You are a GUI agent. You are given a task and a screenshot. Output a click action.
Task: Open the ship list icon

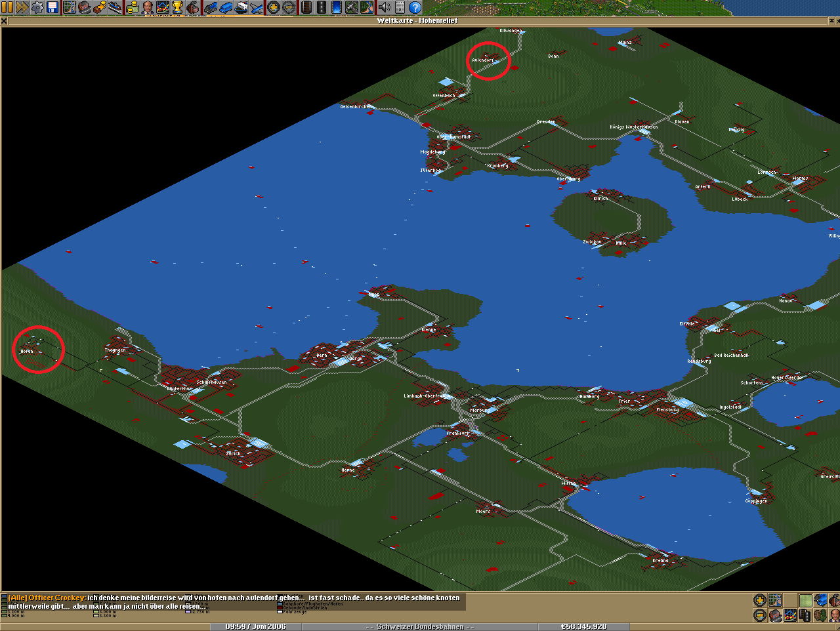click(x=241, y=7)
